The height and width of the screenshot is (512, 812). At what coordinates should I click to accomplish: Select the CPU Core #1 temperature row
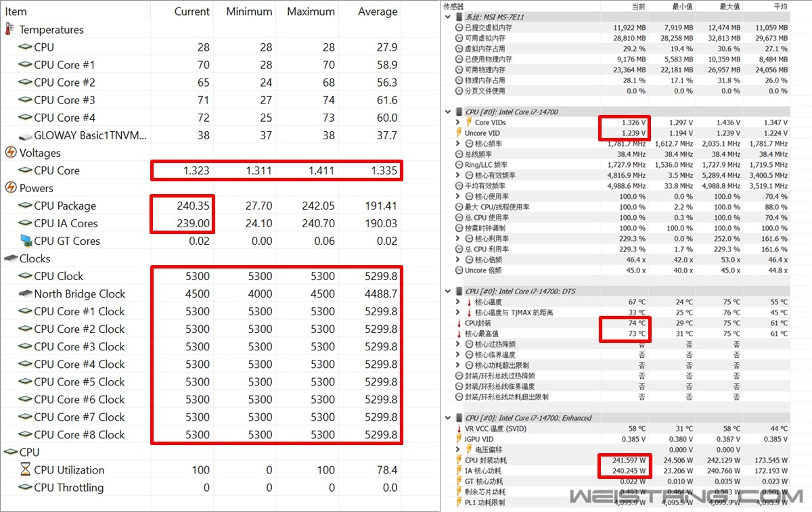click(202, 65)
